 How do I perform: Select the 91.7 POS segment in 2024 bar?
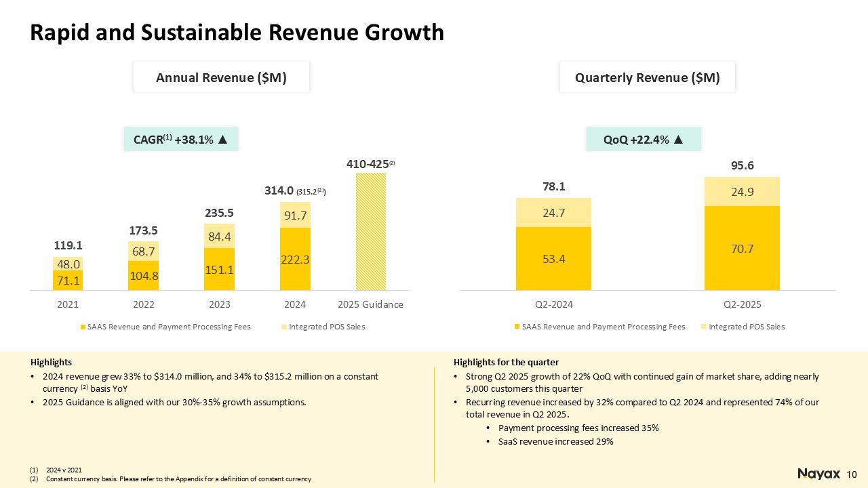(x=295, y=215)
